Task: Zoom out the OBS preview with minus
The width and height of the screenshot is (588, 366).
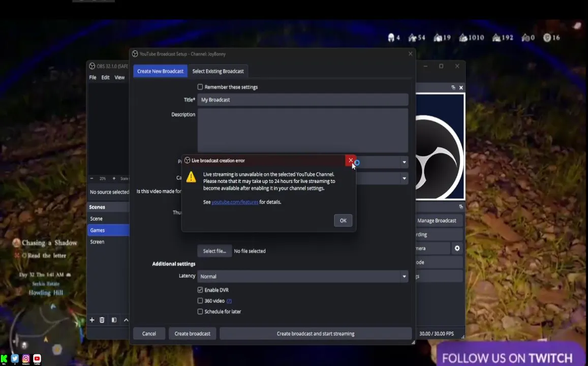Action: coord(92,178)
